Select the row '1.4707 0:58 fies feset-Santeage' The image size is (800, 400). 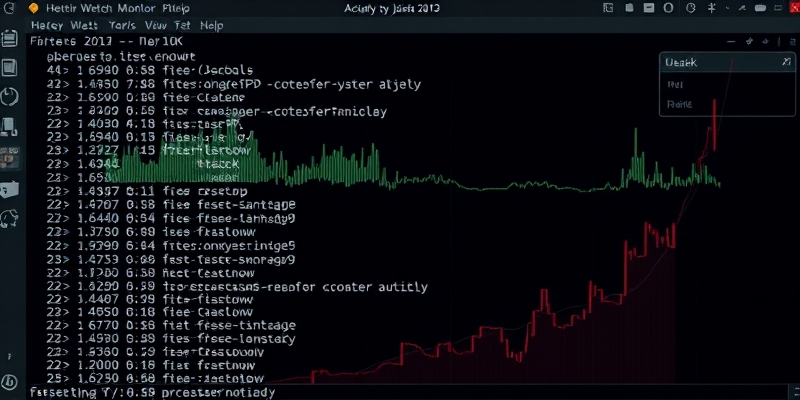tap(171, 206)
